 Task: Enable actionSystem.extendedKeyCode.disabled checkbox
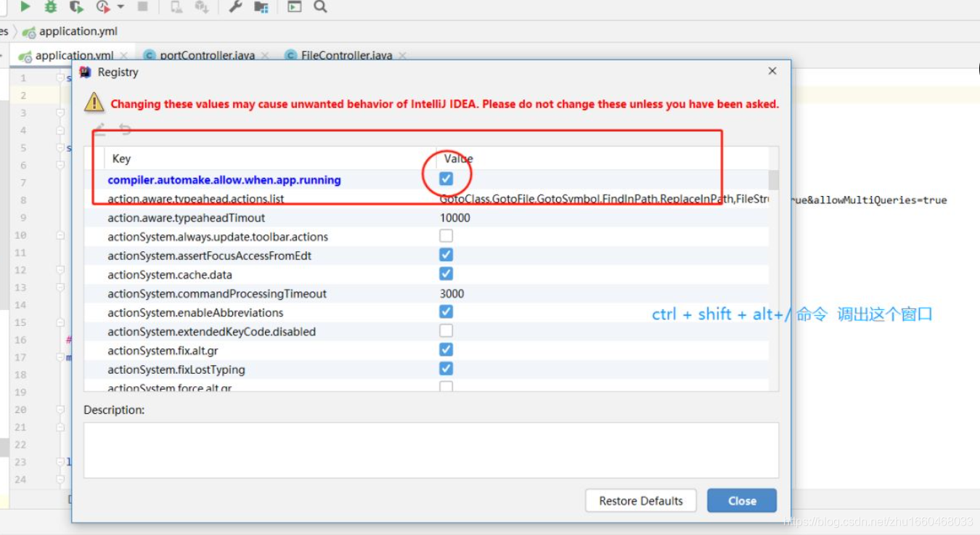click(x=446, y=331)
